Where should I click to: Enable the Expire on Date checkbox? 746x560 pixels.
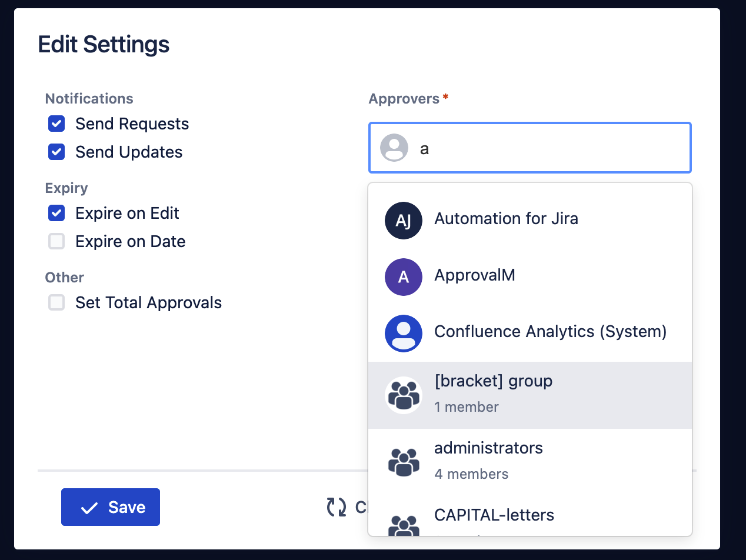click(x=56, y=242)
